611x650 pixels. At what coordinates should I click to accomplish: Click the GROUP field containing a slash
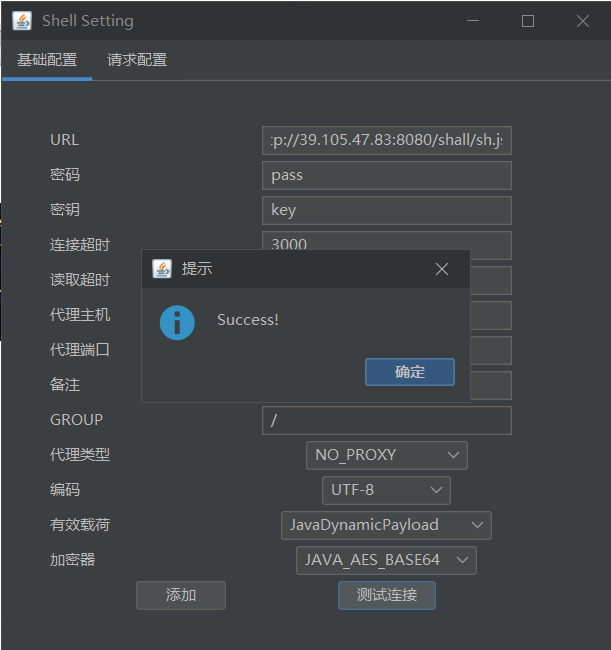(387, 420)
